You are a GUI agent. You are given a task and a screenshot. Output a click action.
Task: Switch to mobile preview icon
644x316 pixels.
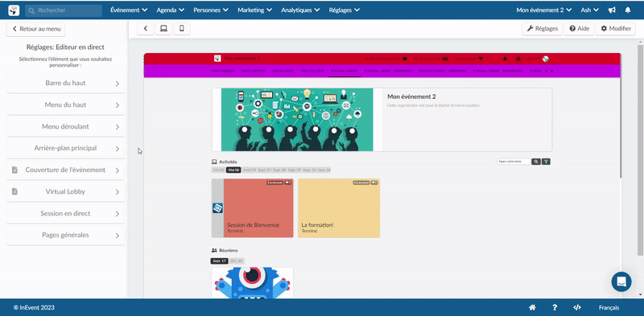coord(182,29)
